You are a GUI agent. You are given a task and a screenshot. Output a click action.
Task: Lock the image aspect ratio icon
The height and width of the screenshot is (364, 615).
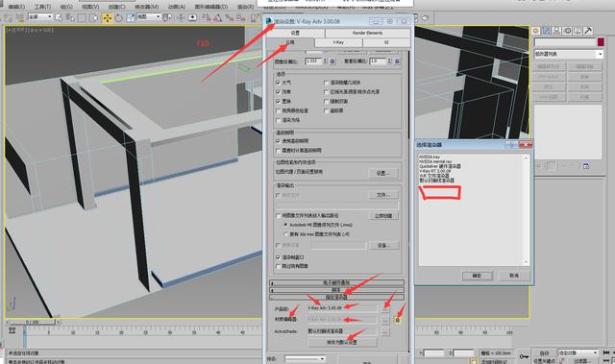(x=332, y=61)
